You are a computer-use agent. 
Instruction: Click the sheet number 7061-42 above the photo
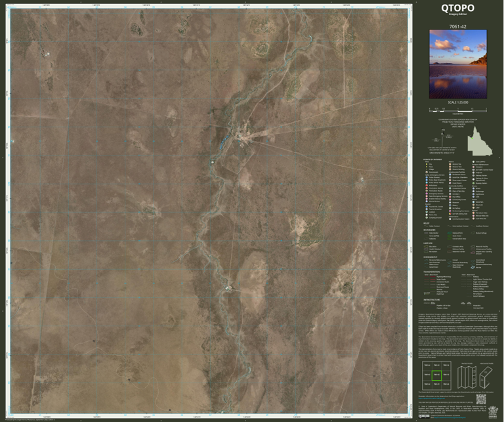point(457,27)
